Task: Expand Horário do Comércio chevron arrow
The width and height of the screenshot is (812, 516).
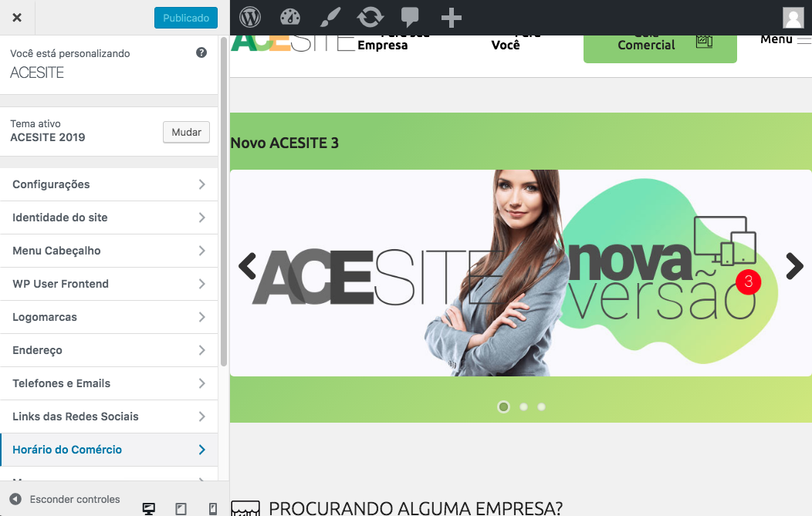Action: coord(202,450)
